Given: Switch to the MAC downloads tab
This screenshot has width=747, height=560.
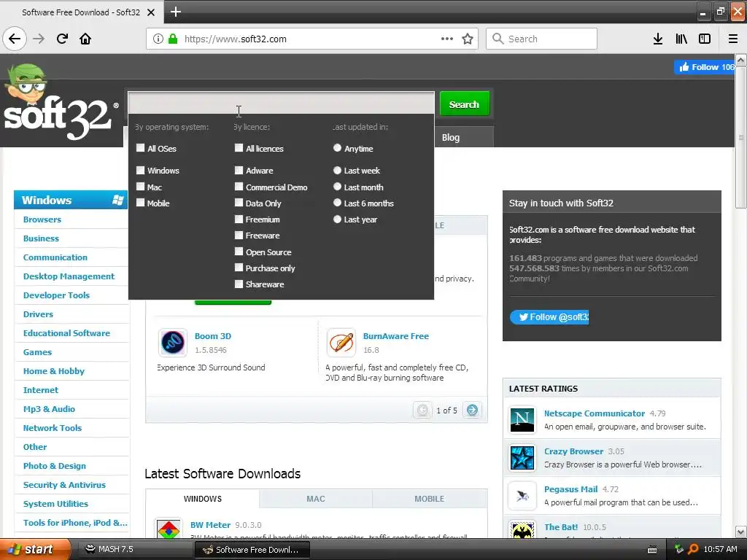Looking at the screenshot, I should [x=316, y=499].
